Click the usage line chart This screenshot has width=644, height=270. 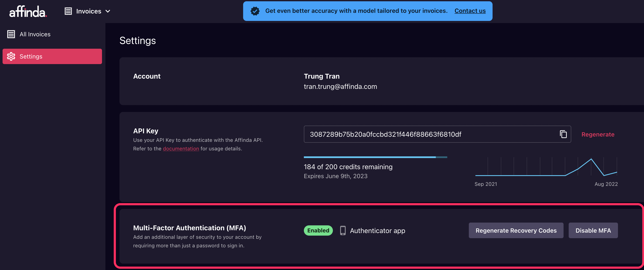click(x=546, y=167)
